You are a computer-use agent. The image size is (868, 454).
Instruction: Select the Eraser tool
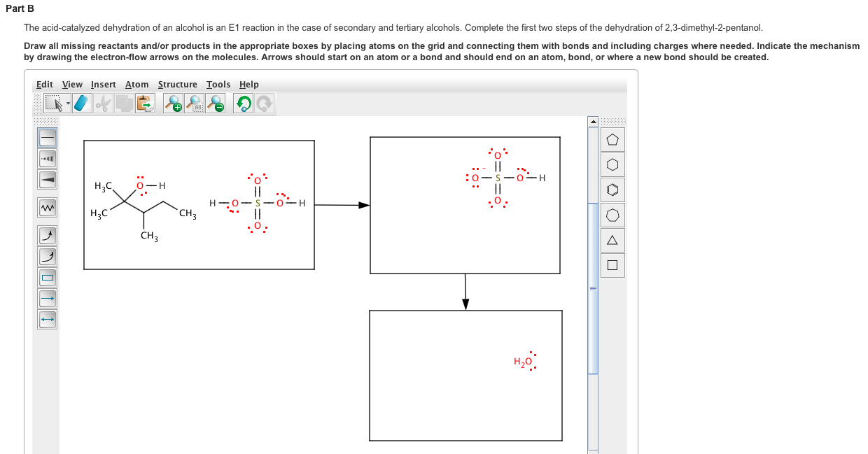(x=81, y=103)
